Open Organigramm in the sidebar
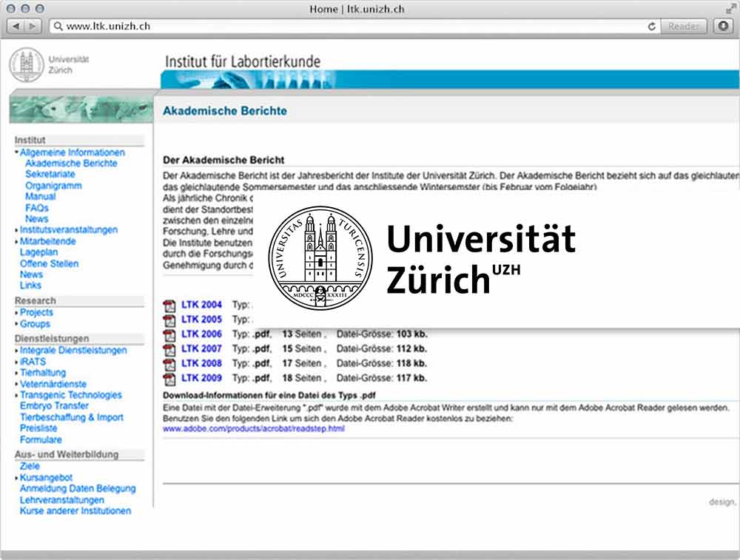This screenshot has height=560, width=740. (53, 186)
